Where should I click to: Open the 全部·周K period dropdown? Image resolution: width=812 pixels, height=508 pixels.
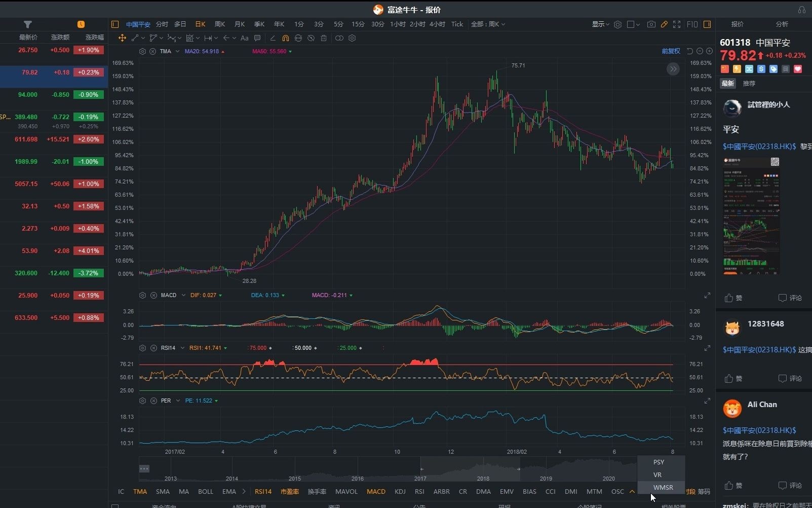(488, 24)
